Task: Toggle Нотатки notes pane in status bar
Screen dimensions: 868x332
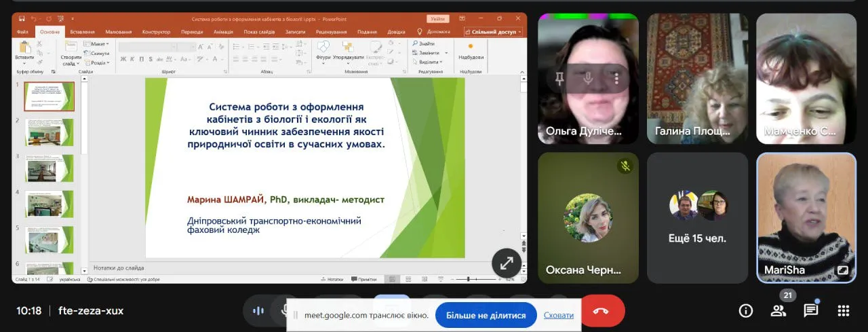Action: tap(332, 279)
